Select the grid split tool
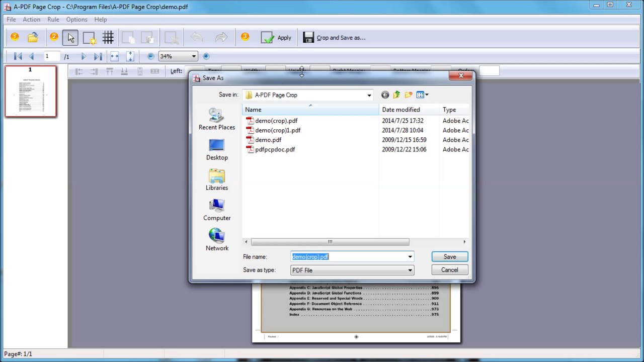This screenshot has width=644, height=362. coord(108,38)
